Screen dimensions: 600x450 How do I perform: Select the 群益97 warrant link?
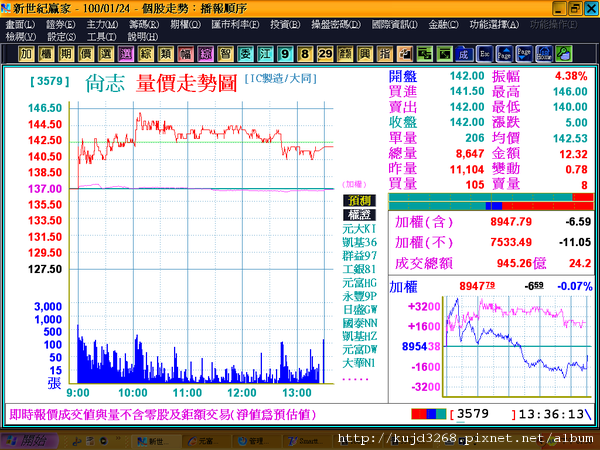pos(359,256)
